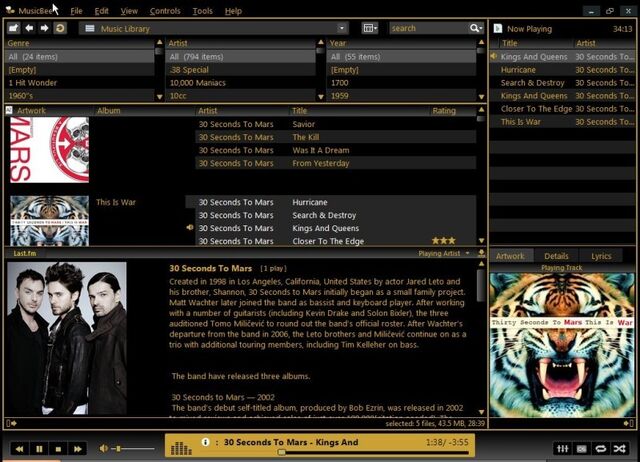Click the track info icon in the player bar
The width and height of the screenshot is (640, 462).
pyautogui.click(x=206, y=442)
